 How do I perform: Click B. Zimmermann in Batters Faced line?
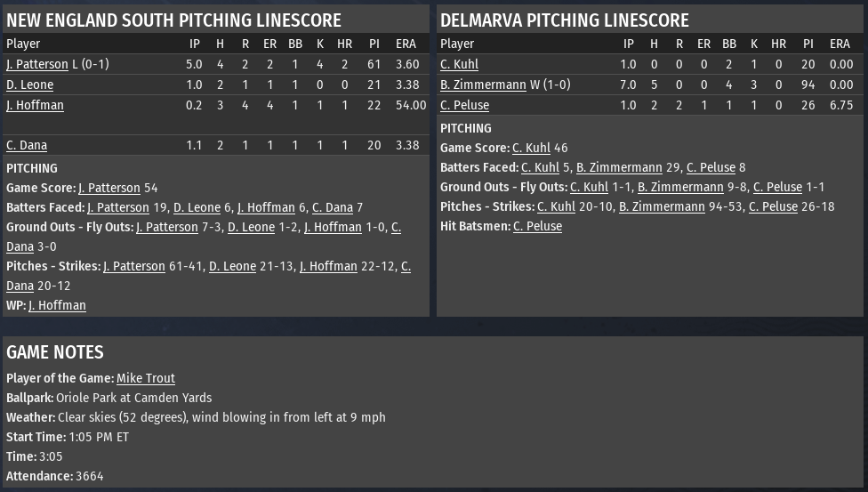pyautogui.click(x=619, y=167)
